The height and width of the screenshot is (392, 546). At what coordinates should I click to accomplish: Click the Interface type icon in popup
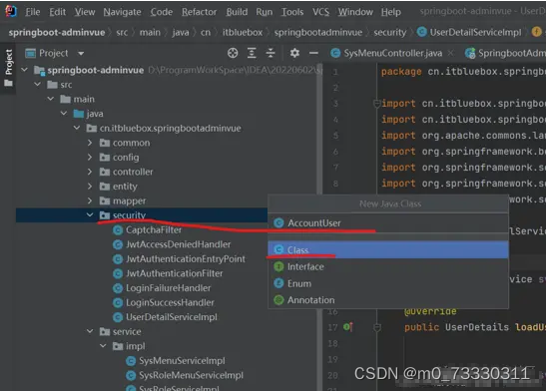278,266
